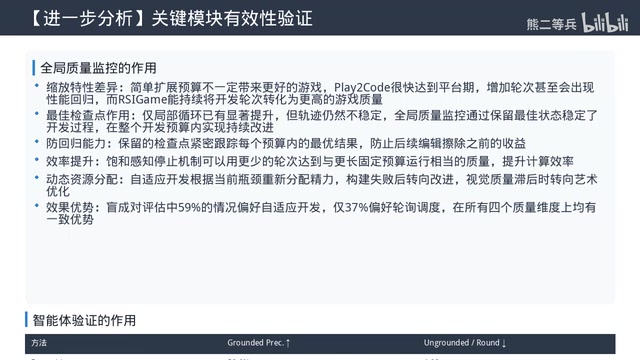
Task: Click the uploader name 熊二等兵
Action: (551, 24)
